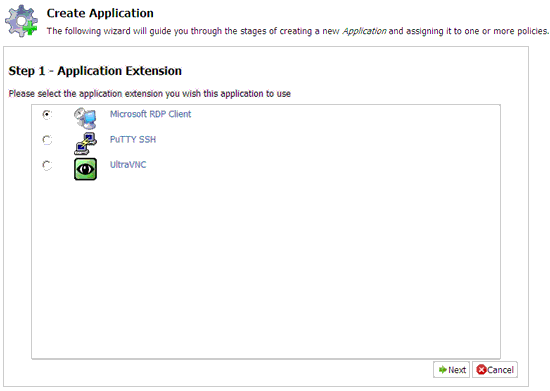Click the Microsoft RDP Client computer icon
This screenshot has height=391, width=550.
tap(85, 119)
